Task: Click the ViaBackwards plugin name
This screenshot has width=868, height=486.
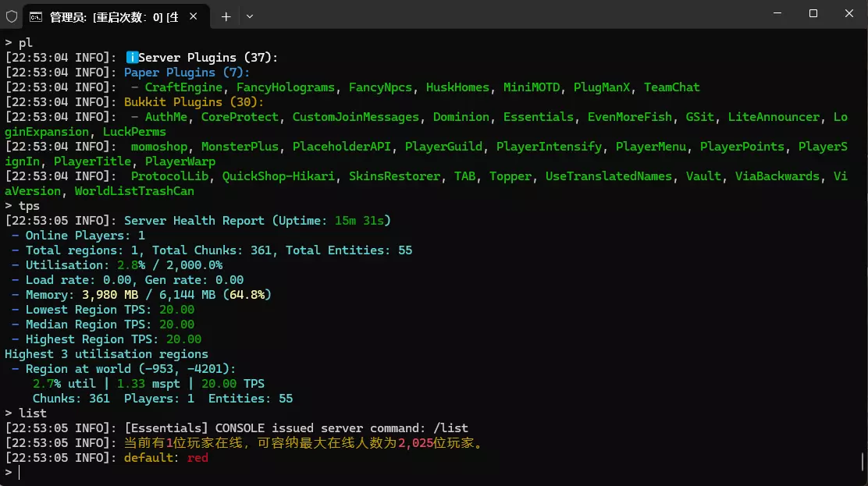Action: 777,176
